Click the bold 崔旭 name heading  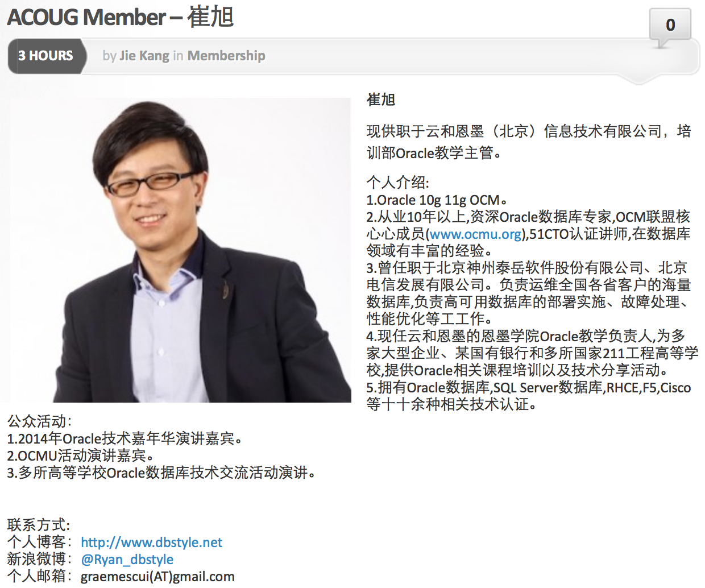pos(381,100)
